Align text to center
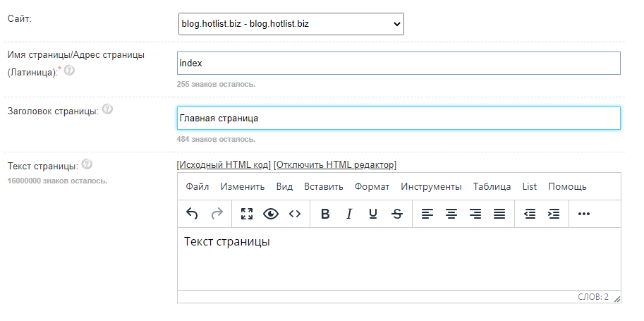This screenshot has height=321, width=644. click(451, 214)
